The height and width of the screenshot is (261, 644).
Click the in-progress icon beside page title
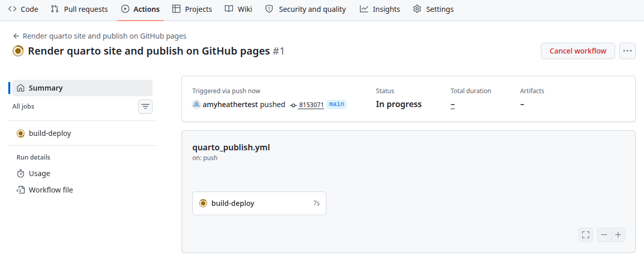(18, 51)
